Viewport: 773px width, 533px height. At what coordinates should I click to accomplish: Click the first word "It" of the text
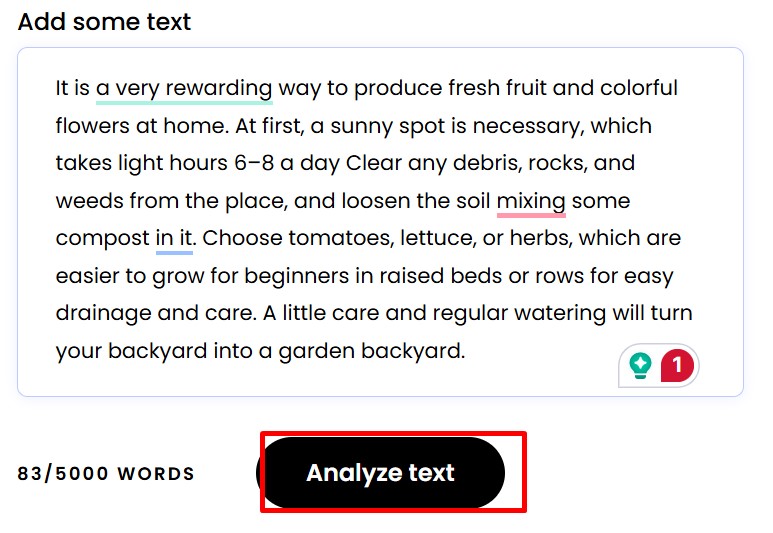(x=64, y=88)
